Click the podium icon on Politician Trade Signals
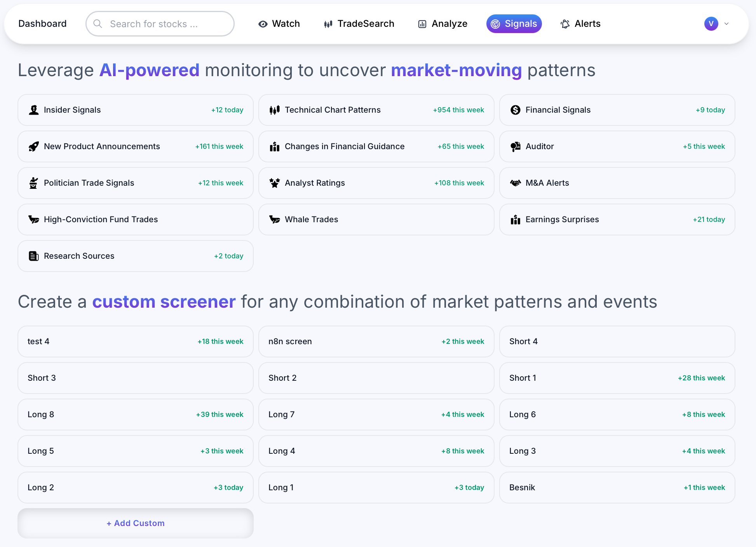The height and width of the screenshot is (547, 756). pyautogui.click(x=33, y=183)
